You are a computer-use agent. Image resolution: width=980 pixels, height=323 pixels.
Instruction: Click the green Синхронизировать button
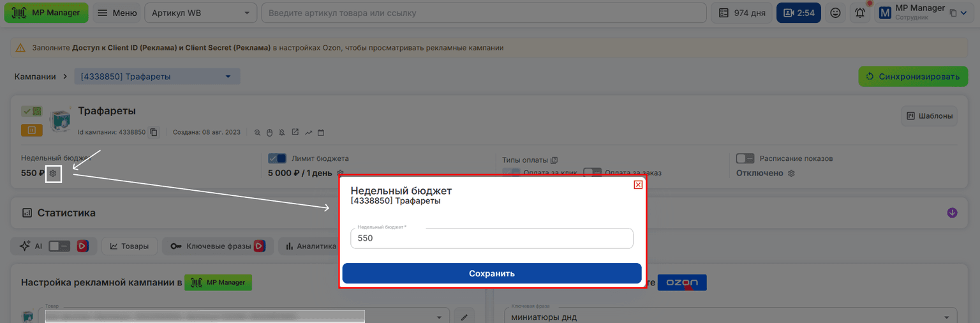point(911,77)
